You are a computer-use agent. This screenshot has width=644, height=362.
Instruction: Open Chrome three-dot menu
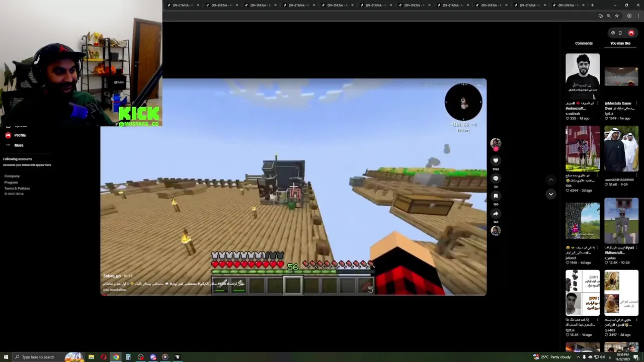point(637,16)
